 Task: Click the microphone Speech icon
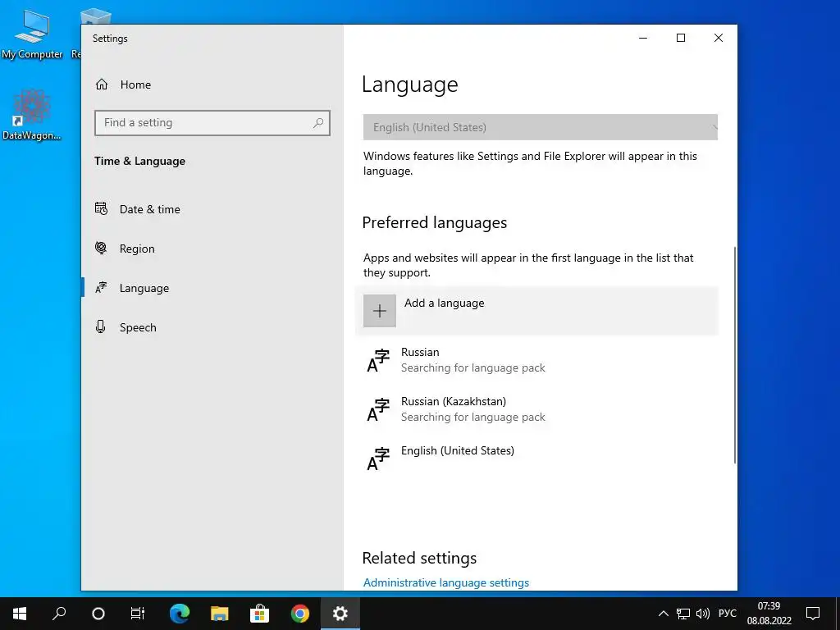click(100, 326)
